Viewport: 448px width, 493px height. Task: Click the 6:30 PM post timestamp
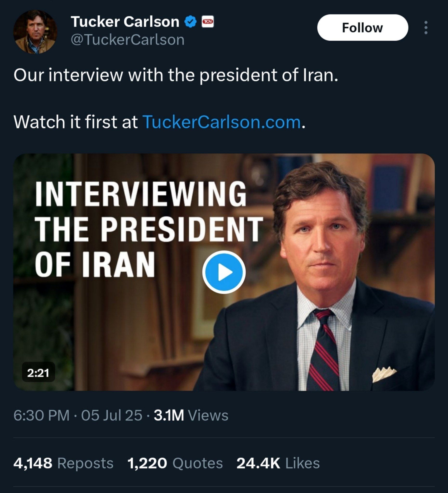[41, 415]
